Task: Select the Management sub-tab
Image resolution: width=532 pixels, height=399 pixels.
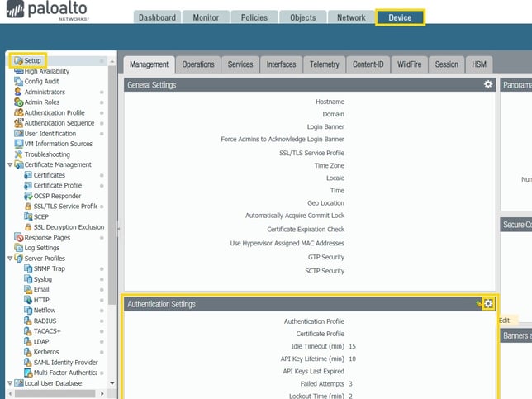Action: pos(149,64)
